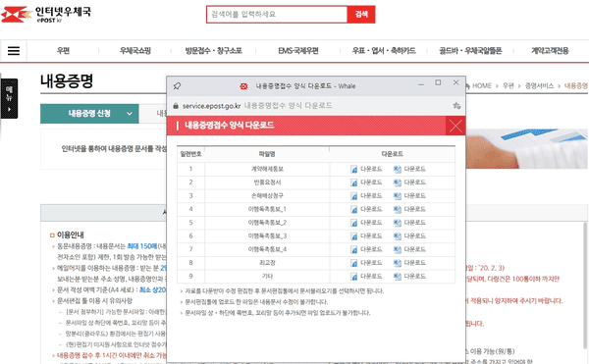Image resolution: width=589 pixels, height=364 pixels.
Task: Select 반품요청서 file name cell
Action: 267,182
